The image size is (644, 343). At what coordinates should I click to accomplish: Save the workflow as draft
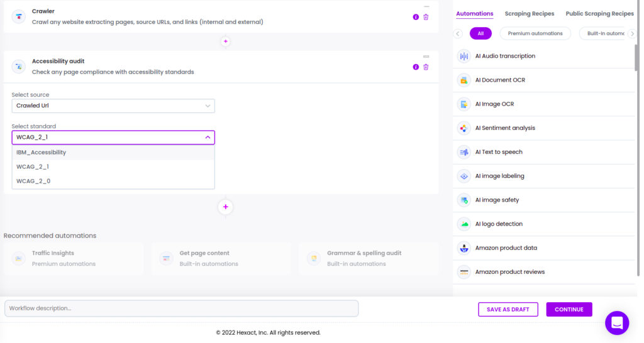tap(508, 309)
